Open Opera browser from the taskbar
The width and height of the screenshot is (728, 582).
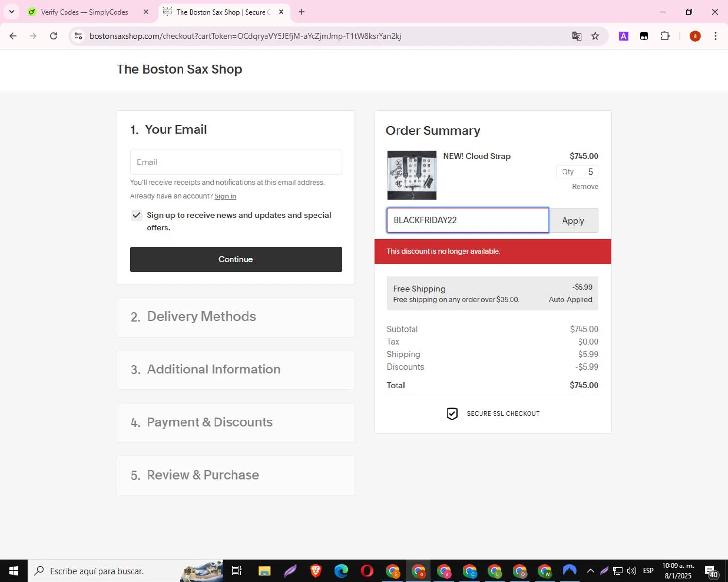tap(367, 571)
